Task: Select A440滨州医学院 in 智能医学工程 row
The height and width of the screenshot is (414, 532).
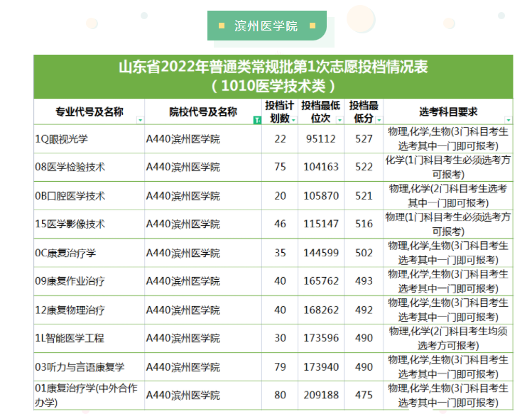Action: pyautogui.click(x=203, y=338)
